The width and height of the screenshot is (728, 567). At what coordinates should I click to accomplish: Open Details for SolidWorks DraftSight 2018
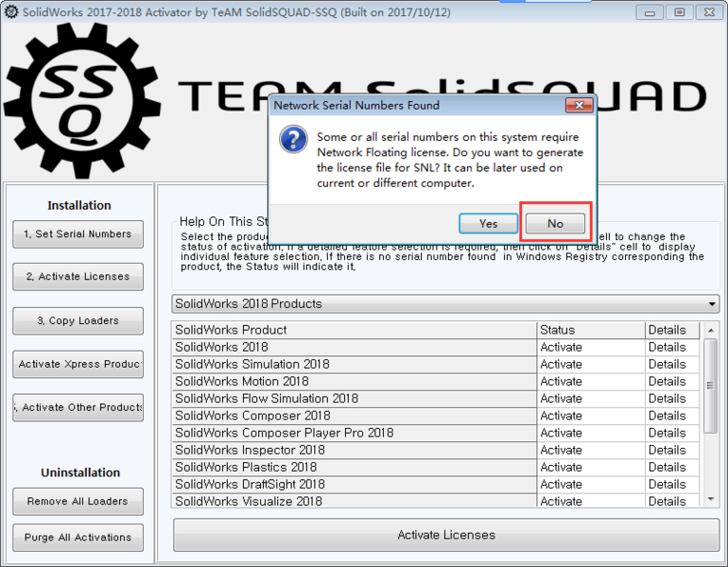coord(672,485)
